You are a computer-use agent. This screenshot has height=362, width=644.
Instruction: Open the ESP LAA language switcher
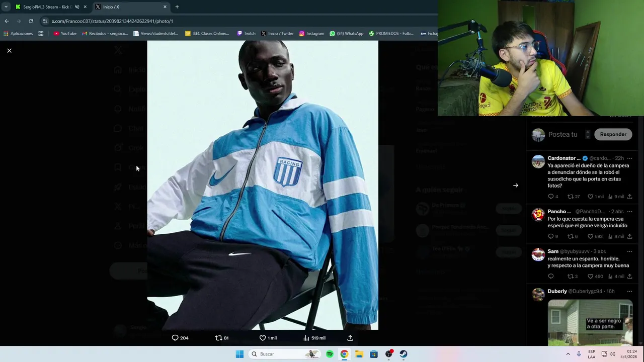click(592, 354)
